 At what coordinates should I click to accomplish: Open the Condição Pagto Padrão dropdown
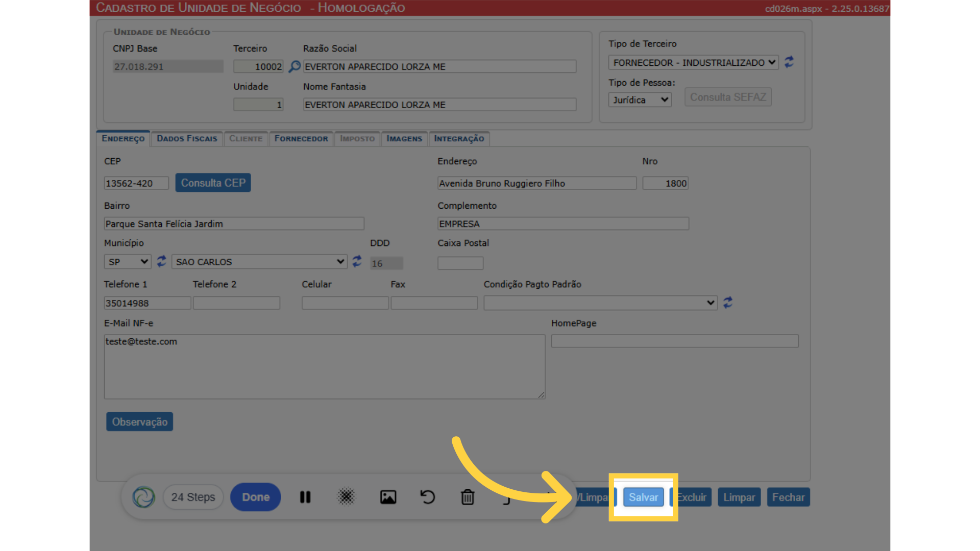(601, 303)
